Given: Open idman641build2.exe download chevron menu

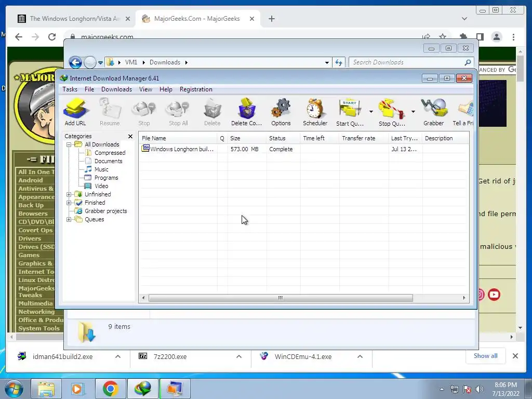Looking at the screenshot, I should pyautogui.click(x=118, y=356).
